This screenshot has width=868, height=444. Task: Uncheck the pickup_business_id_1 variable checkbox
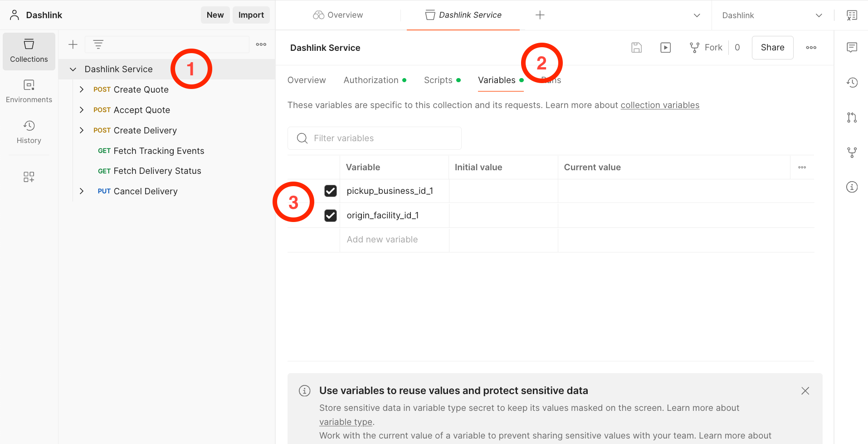pos(331,191)
